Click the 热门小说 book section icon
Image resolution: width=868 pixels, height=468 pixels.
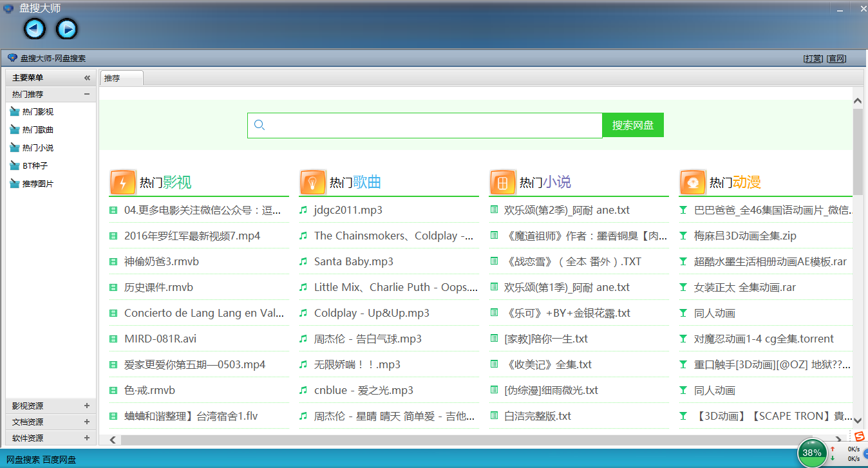coord(502,182)
